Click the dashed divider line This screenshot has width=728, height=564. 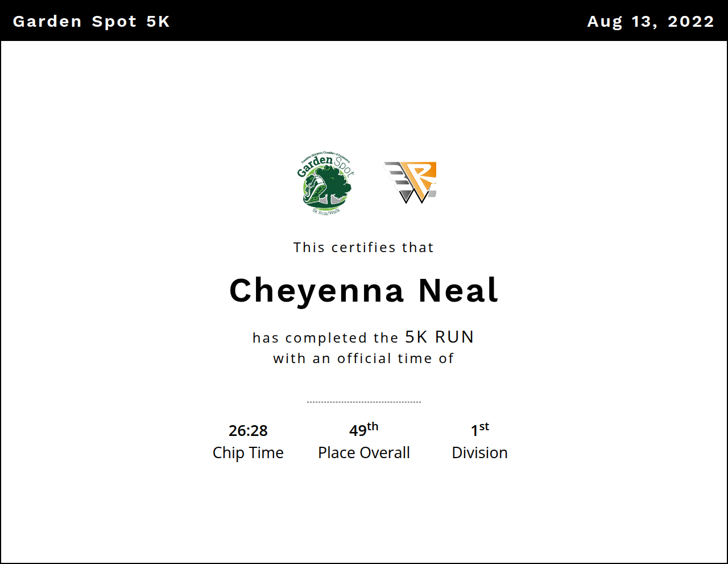pos(363,402)
